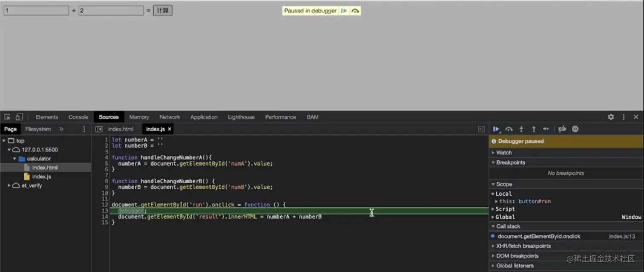644x272 pixels.
Task: Switch to the Elements tab
Action: (x=47, y=117)
